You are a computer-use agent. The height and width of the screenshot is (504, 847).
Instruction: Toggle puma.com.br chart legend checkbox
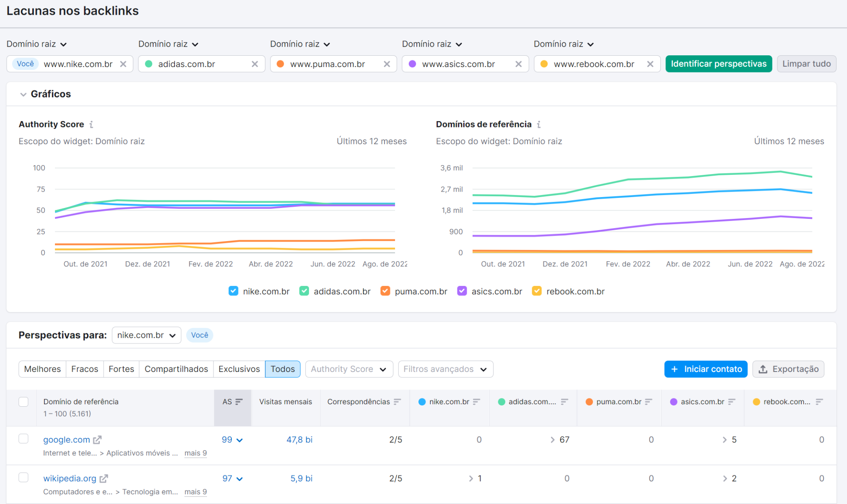[385, 291]
